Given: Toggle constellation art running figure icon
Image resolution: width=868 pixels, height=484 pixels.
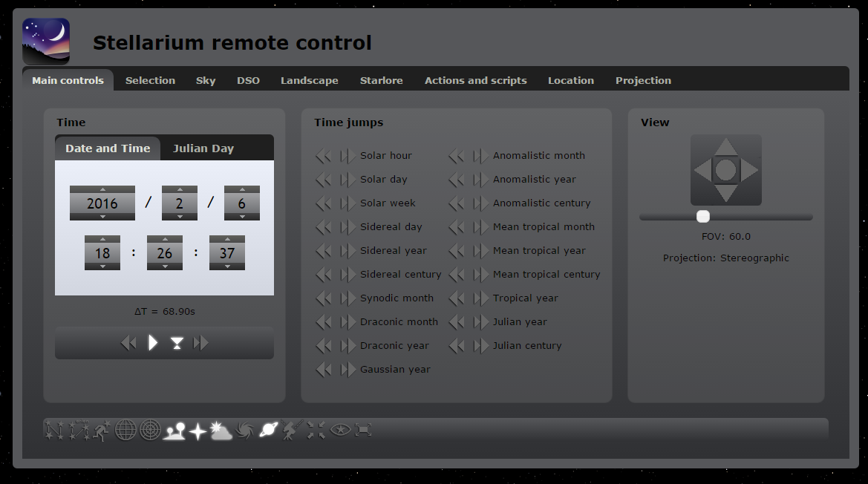Looking at the screenshot, I should pyautogui.click(x=102, y=430).
